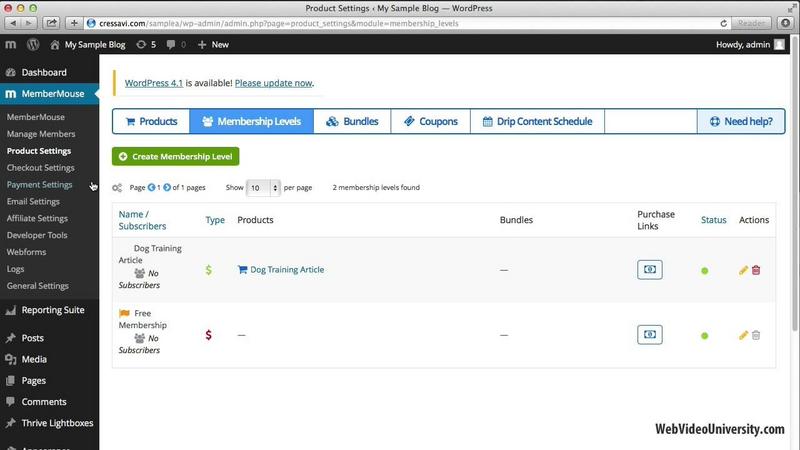
Task: Click Create Membership Level button
Action: [176, 157]
